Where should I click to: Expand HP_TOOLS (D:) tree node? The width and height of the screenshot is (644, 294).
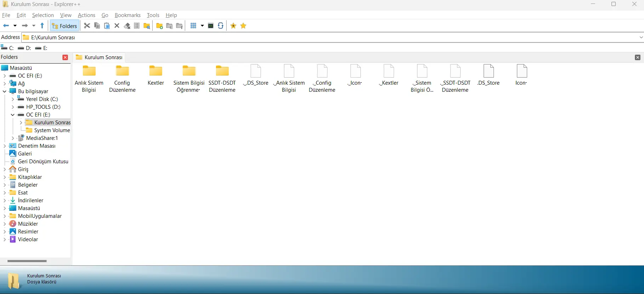(13, 107)
